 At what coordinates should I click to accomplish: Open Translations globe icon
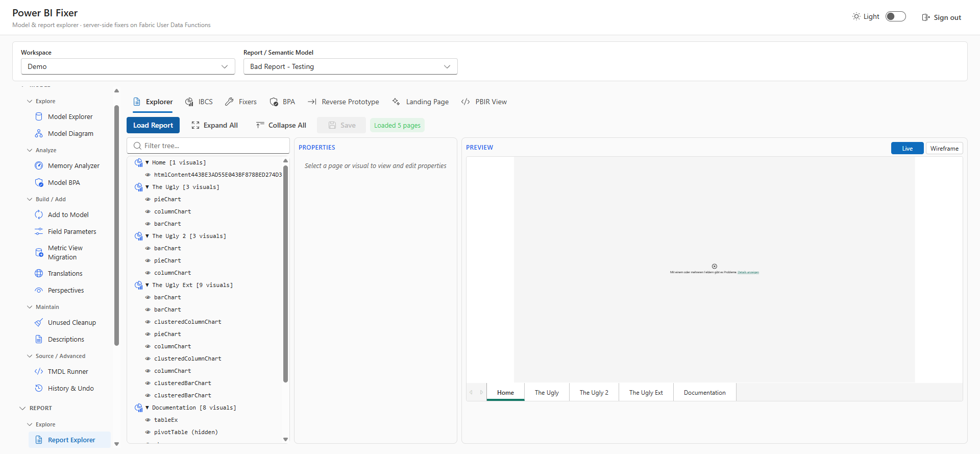[39, 273]
